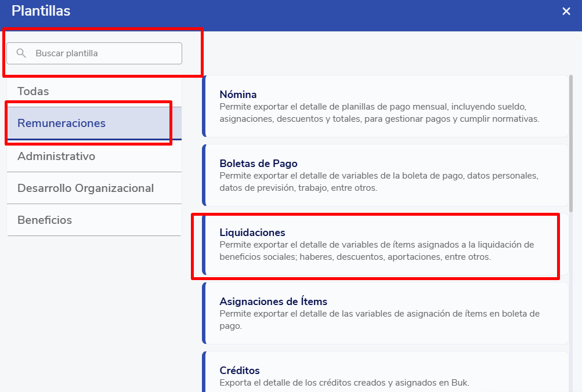Select the Remuneraciones category
Viewport: 582px width, 392px height.
pos(62,123)
